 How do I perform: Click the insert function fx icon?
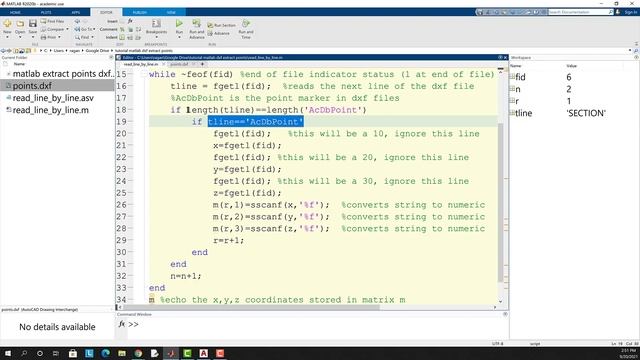(130, 21)
